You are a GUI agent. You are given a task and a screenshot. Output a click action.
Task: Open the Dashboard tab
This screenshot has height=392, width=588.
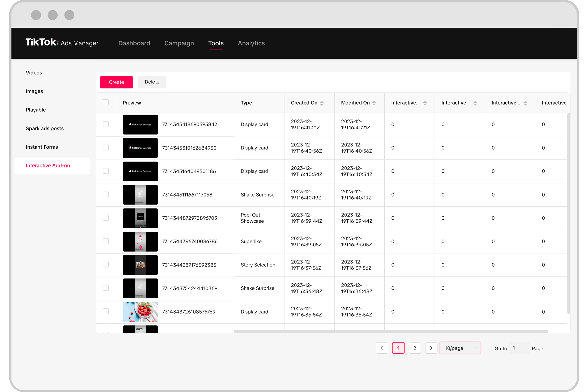click(134, 43)
